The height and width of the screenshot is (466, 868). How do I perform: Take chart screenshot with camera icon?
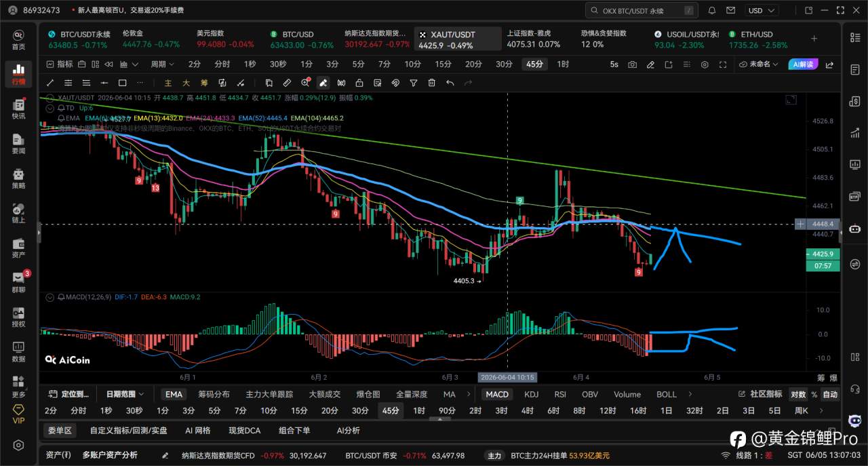tap(633, 64)
